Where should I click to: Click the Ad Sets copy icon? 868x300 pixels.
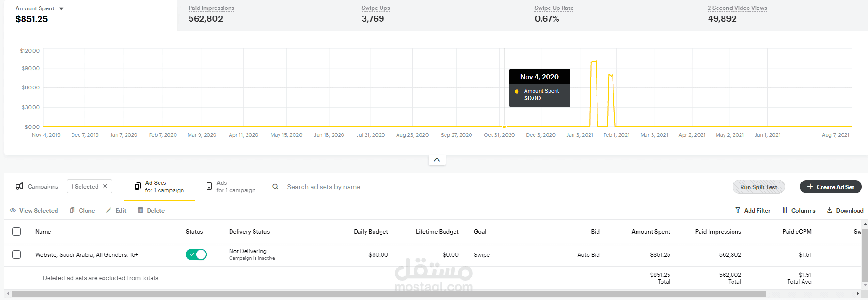pyautogui.click(x=137, y=186)
